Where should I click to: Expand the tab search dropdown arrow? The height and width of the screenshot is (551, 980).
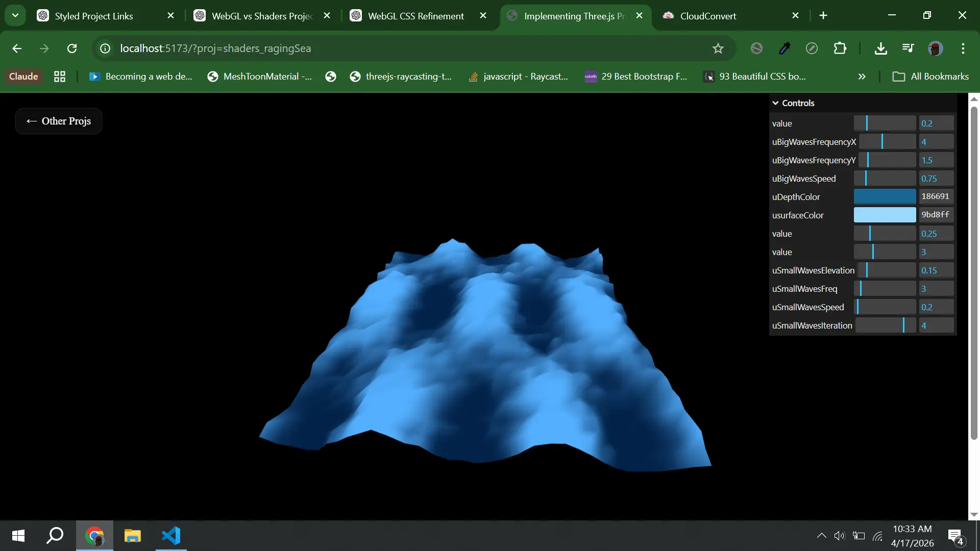pyautogui.click(x=15, y=15)
